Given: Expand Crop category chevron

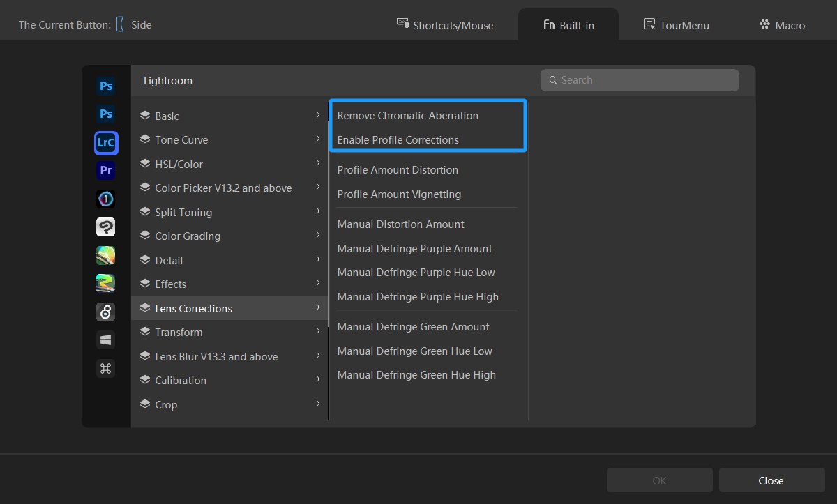Looking at the screenshot, I should [x=317, y=404].
